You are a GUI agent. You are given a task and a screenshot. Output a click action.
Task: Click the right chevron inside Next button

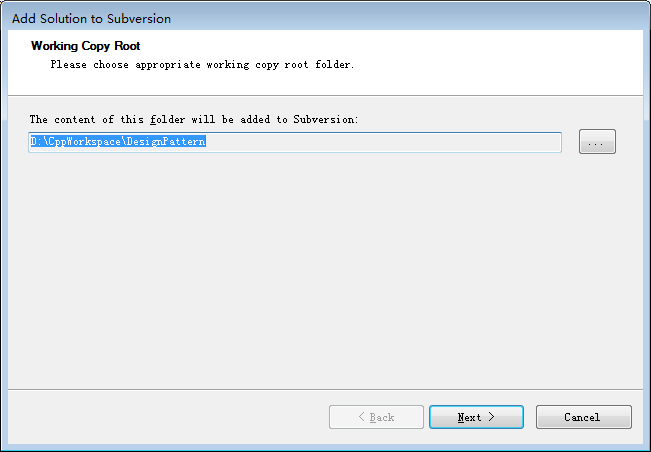point(492,416)
